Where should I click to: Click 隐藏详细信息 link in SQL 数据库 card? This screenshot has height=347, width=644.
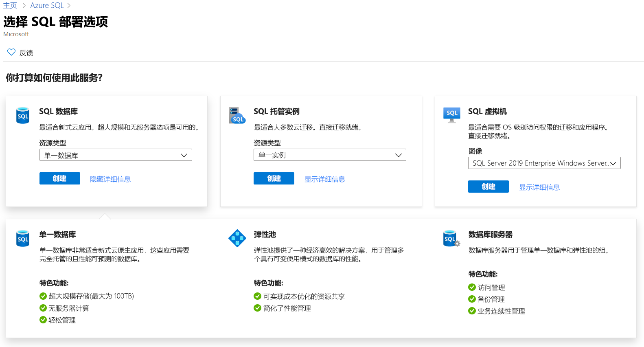[110, 179]
